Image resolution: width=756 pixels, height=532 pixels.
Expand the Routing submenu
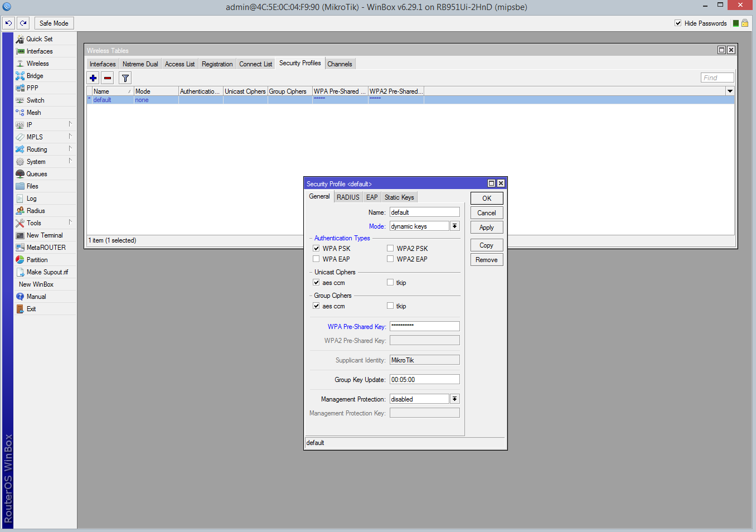tap(70, 149)
